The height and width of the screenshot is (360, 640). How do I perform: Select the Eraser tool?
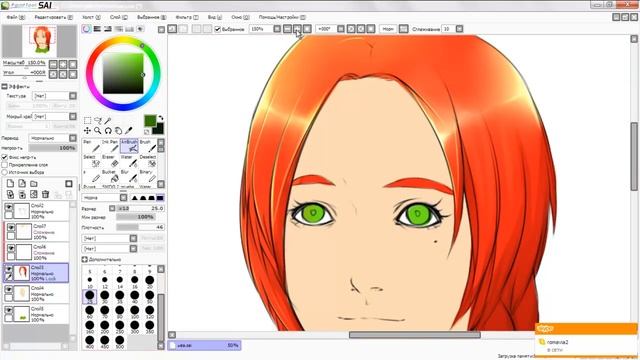coord(110,161)
